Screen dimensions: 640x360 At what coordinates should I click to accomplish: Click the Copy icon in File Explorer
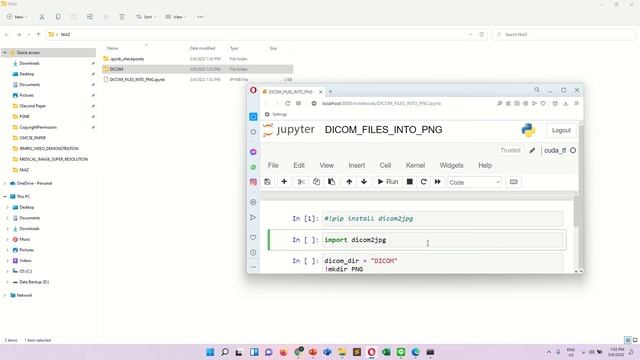pos(58,17)
